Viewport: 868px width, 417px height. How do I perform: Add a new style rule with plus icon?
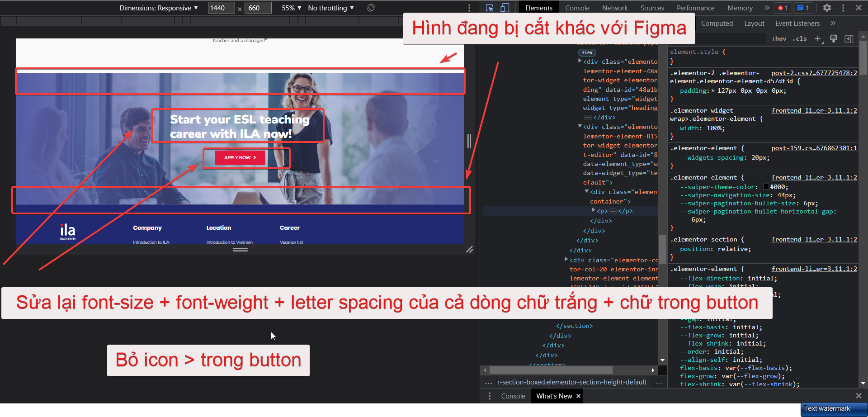pyautogui.click(x=817, y=38)
